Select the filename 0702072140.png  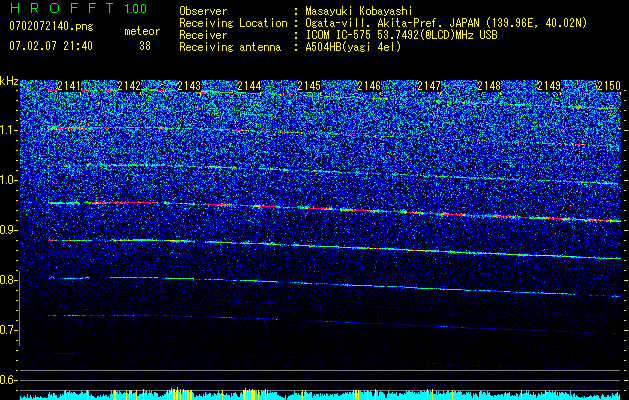(51, 27)
